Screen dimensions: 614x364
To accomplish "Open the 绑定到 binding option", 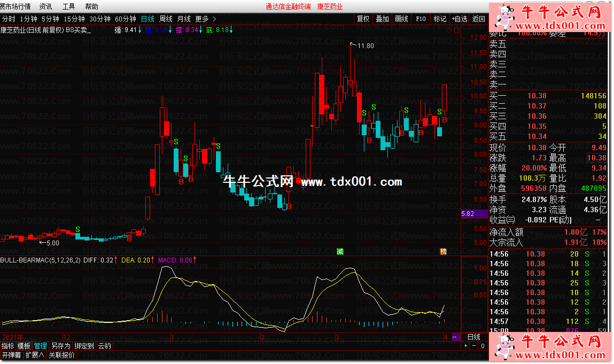I will 84,346.
